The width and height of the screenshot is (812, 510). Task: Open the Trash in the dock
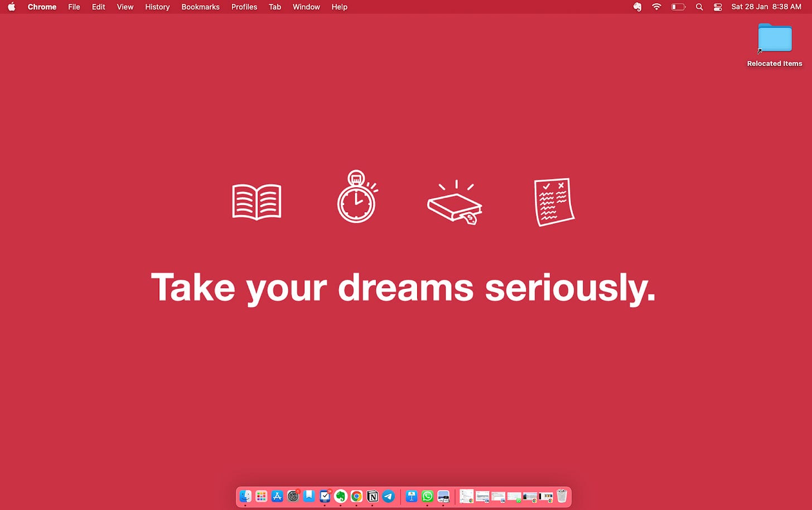[562, 496]
